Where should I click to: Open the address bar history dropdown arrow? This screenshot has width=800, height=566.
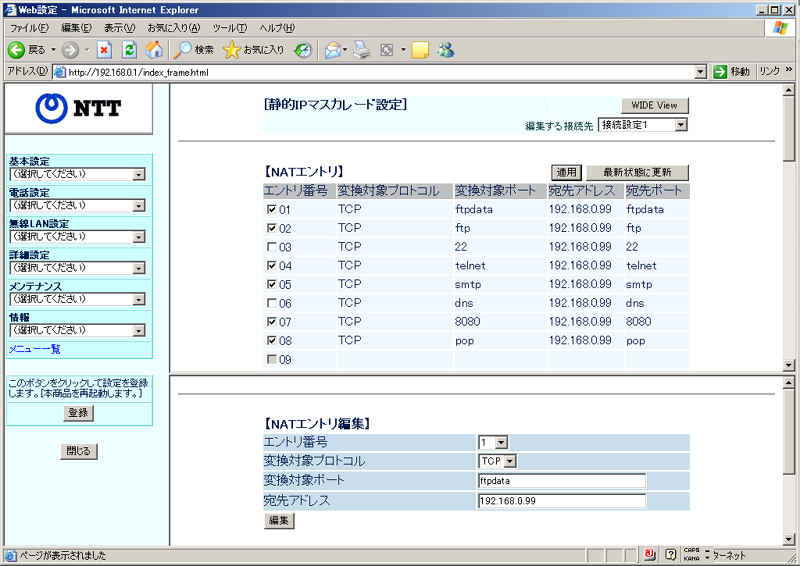coord(701,72)
